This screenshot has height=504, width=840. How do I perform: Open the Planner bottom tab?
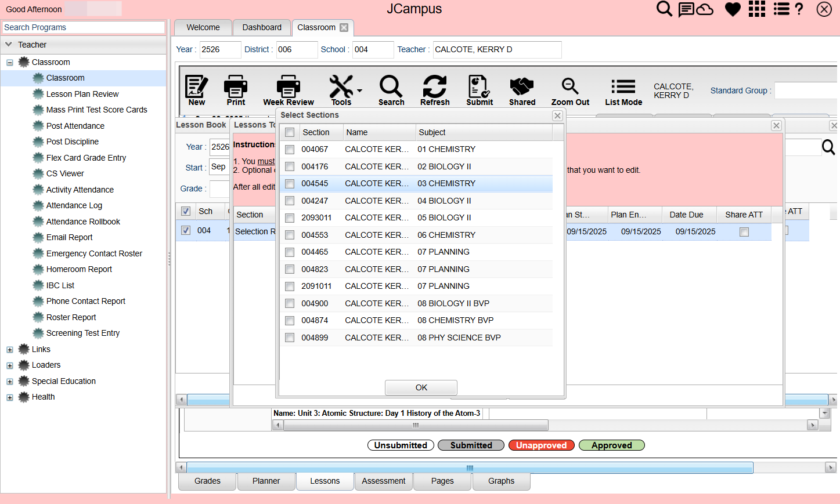click(266, 481)
